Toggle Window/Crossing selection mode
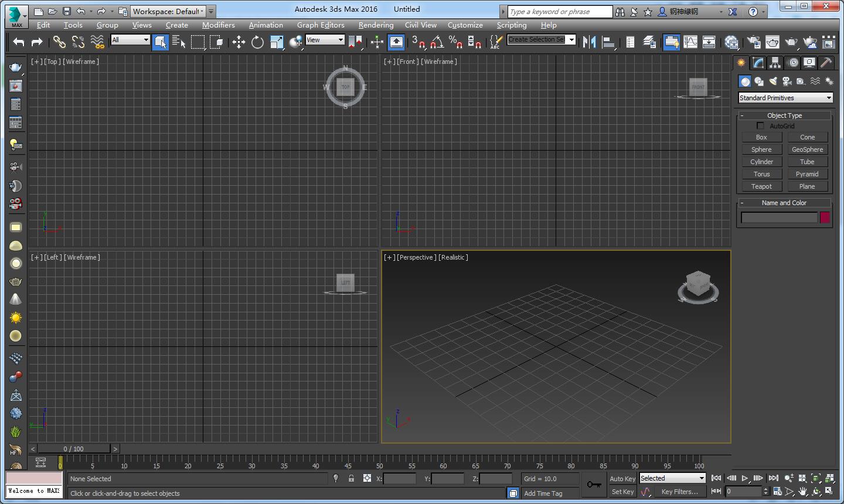The height and width of the screenshot is (504, 844). 217,42
